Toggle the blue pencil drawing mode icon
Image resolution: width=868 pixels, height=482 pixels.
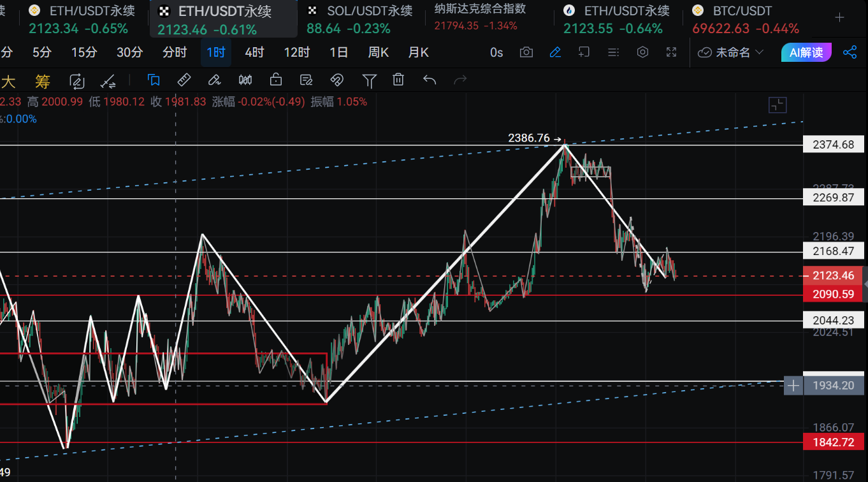click(555, 52)
